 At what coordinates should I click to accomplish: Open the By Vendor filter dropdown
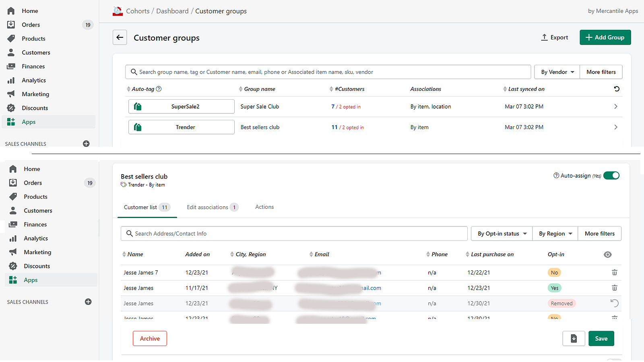click(557, 72)
